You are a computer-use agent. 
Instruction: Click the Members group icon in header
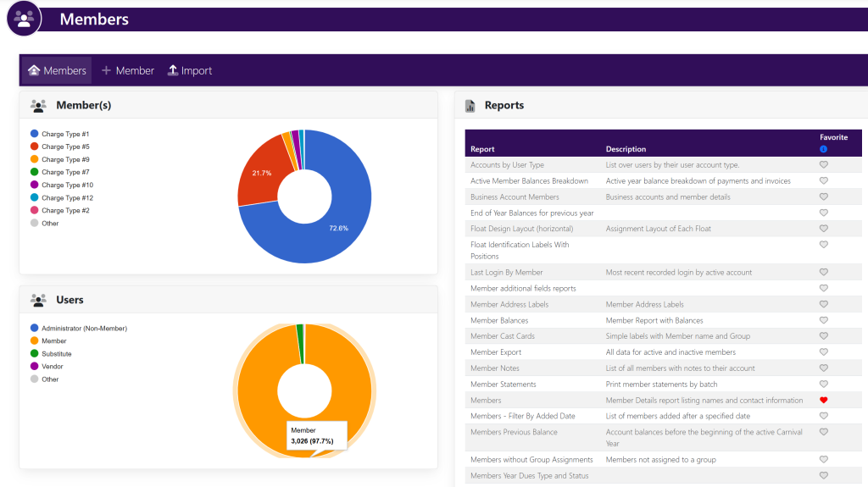click(x=24, y=18)
